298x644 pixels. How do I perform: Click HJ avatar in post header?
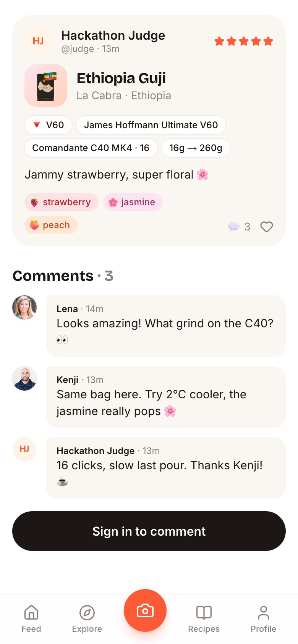click(x=38, y=41)
